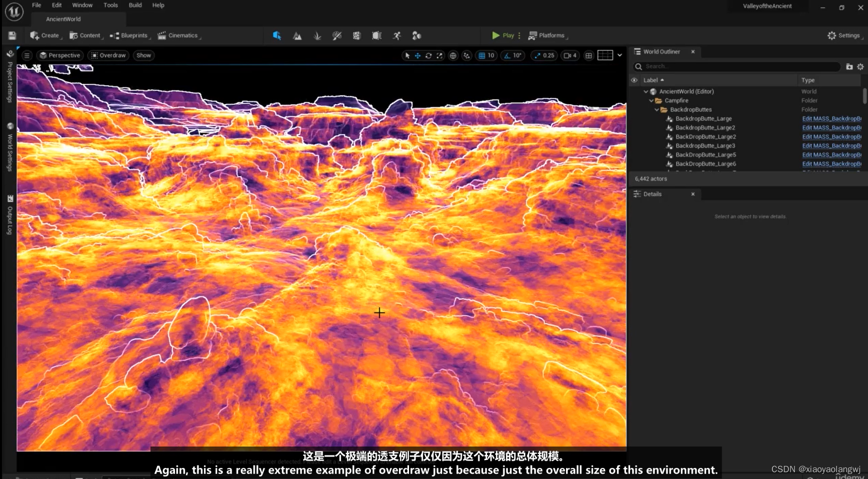Open Play options three-dot menu

coord(519,35)
